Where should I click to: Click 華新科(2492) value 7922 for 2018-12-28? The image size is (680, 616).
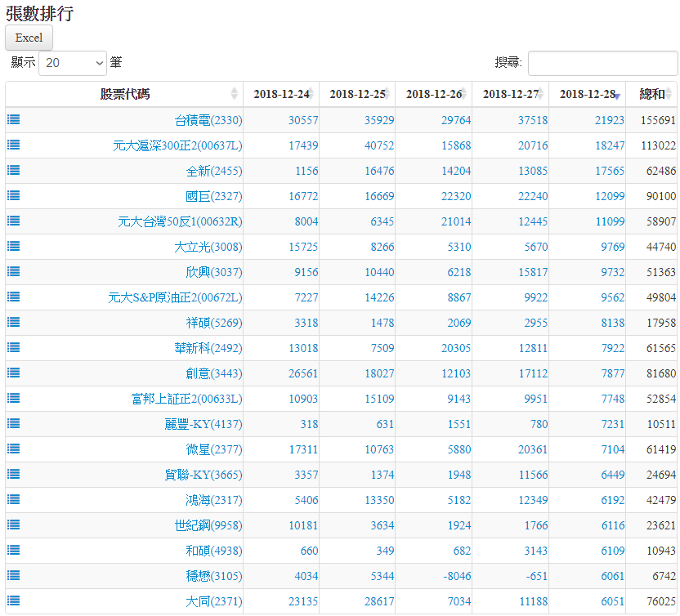click(x=611, y=348)
